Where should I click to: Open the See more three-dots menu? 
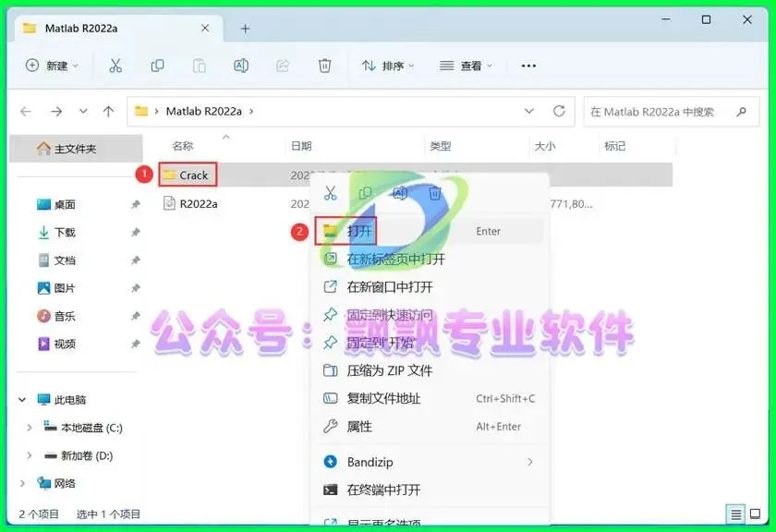click(528, 66)
